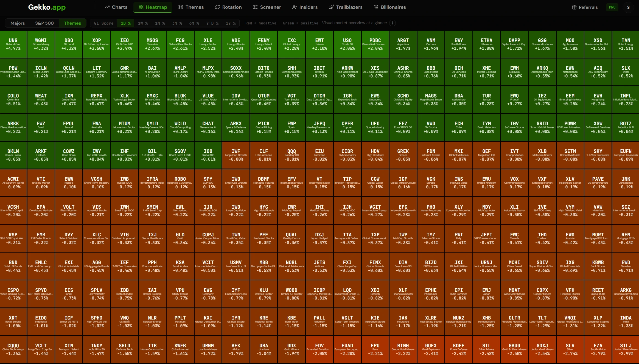The width and height of the screenshot is (639, 364).
Task: Change timeframe to 1W %
Action: [x=142, y=23]
